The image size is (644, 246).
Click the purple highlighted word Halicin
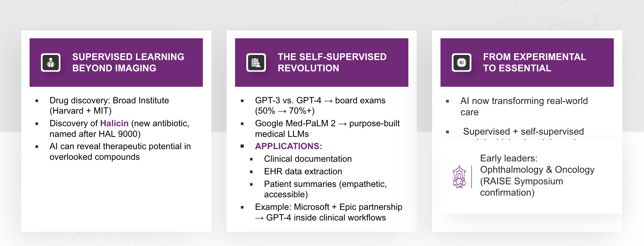[114, 123]
